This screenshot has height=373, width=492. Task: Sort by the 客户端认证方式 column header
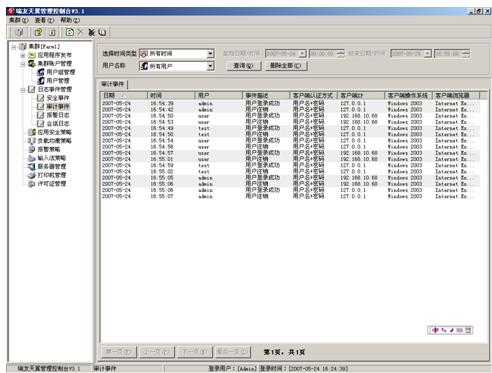[x=314, y=96]
